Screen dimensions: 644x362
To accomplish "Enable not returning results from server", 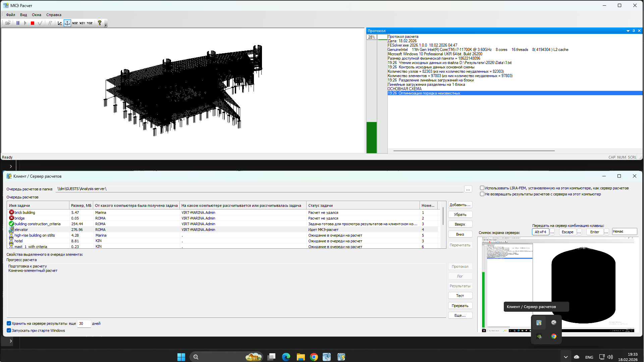I will tap(482, 194).
